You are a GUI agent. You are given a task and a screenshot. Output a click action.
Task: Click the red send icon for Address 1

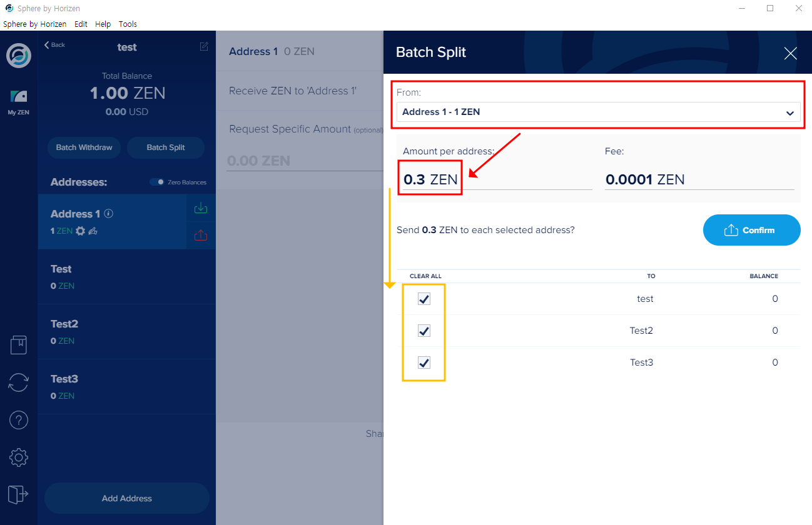pyautogui.click(x=201, y=235)
